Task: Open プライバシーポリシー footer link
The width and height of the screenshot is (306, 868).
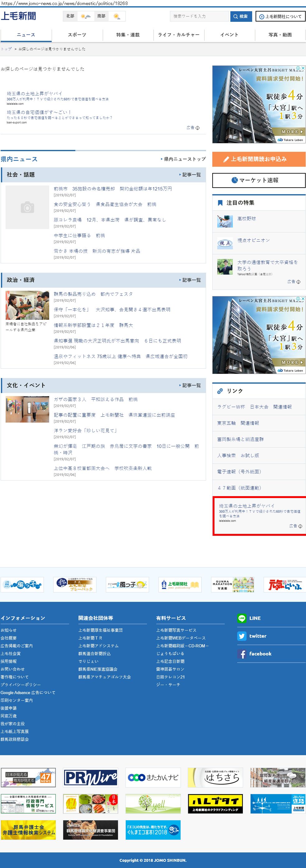Action: (21, 684)
